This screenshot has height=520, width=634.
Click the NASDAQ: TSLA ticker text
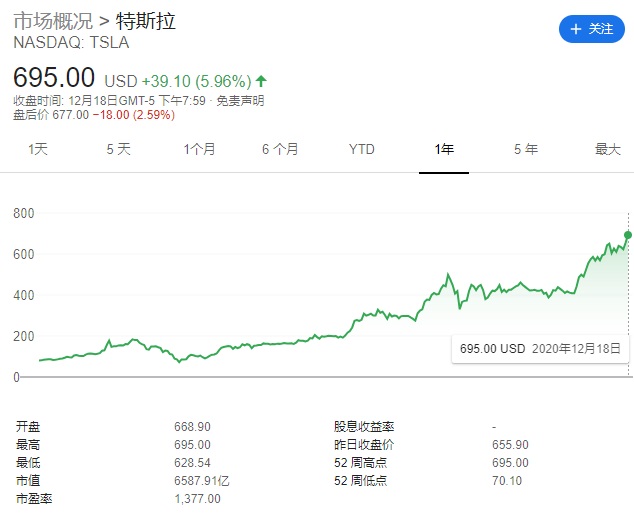pos(71,43)
